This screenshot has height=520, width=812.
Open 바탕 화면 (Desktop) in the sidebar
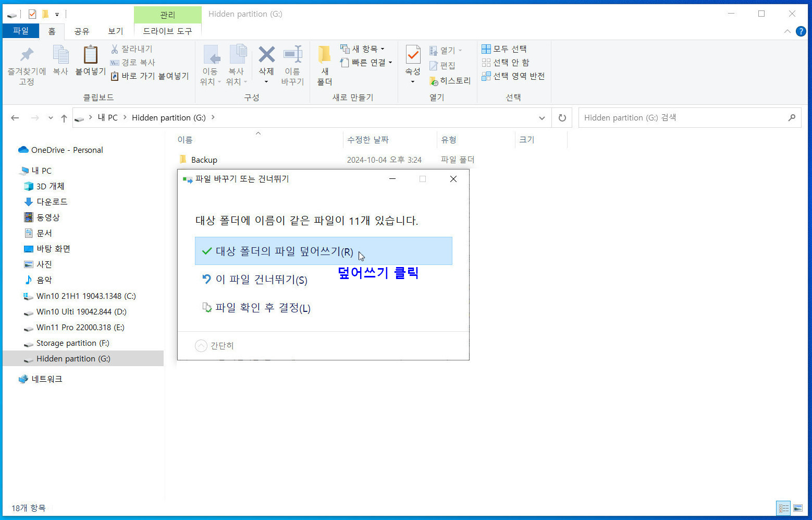pos(53,249)
